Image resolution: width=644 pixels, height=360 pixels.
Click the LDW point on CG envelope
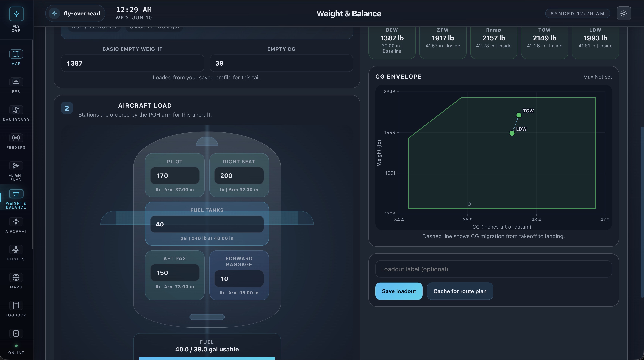[x=512, y=133]
